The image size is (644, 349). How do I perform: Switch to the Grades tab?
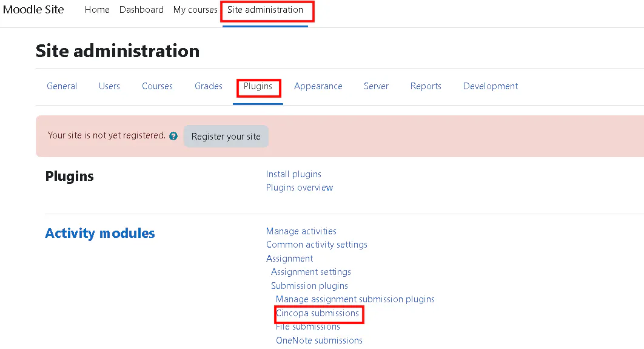[209, 86]
